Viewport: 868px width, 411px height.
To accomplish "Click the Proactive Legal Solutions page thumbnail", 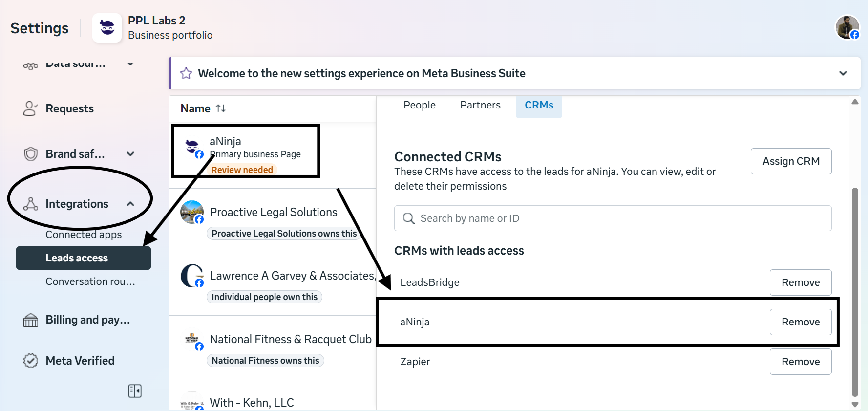I will click(192, 212).
